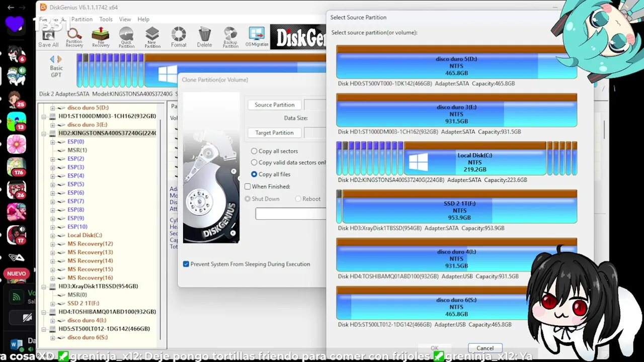Click the Delete trash can icon

point(204,37)
